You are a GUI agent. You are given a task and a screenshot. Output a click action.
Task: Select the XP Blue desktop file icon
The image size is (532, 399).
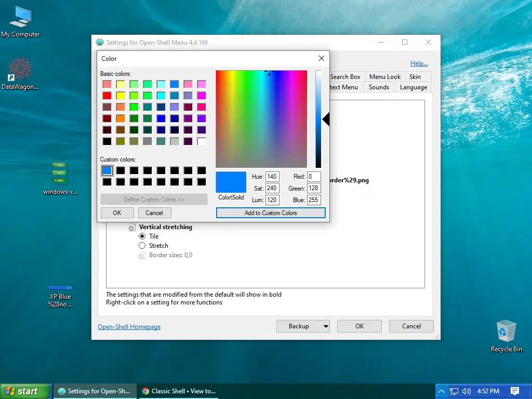(60, 297)
